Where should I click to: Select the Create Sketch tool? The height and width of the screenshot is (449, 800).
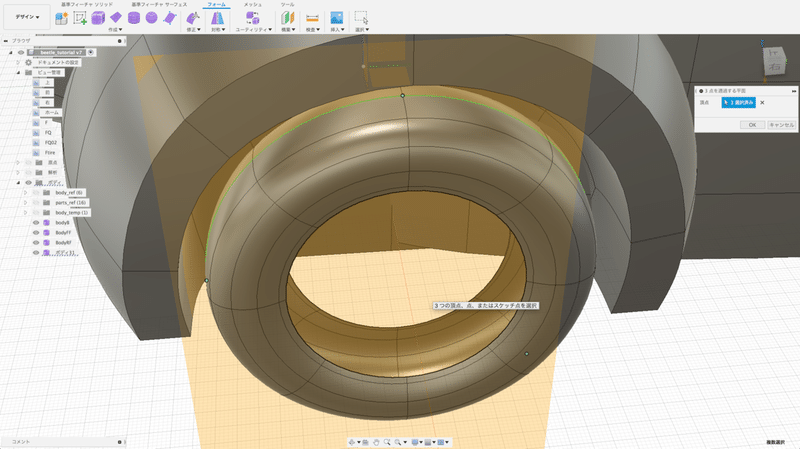click(79, 18)
